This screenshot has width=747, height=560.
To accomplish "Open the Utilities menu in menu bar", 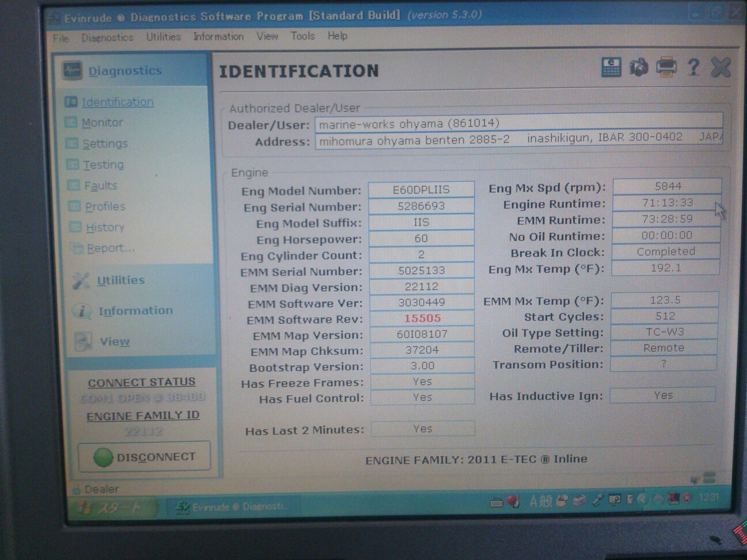I will point(163,37).
